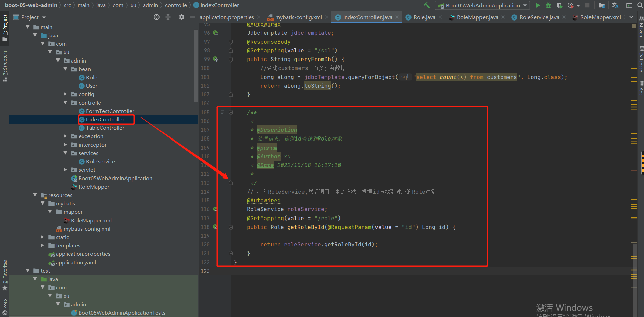Start debugging with the bug icon
Screen dimensions: 644x317
(548, 5)
